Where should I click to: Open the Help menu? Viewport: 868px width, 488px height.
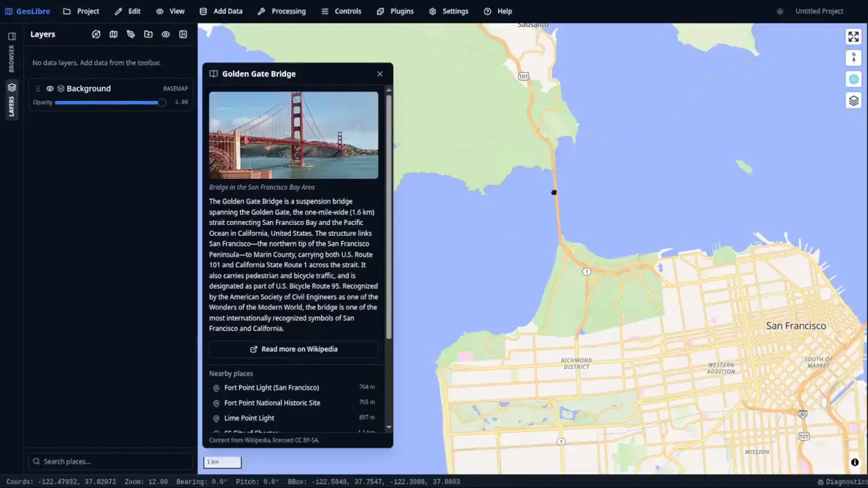tap(498, 11)
